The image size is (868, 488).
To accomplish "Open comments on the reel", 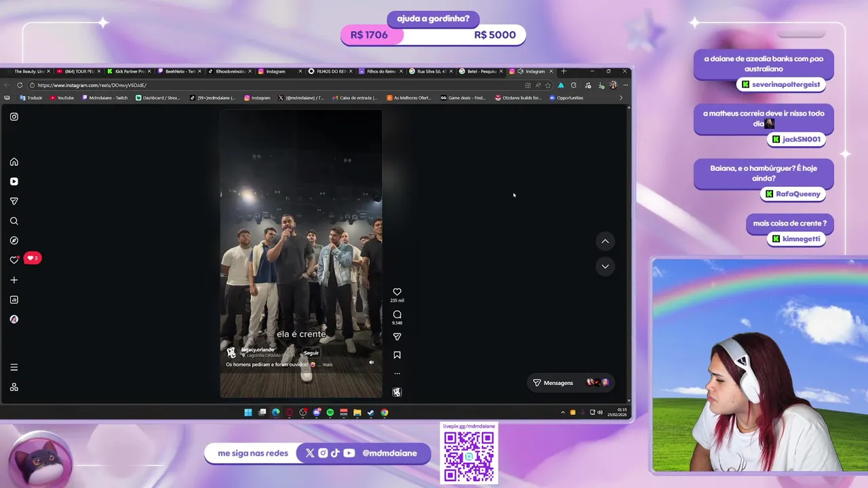I will (x=397, y=314).
